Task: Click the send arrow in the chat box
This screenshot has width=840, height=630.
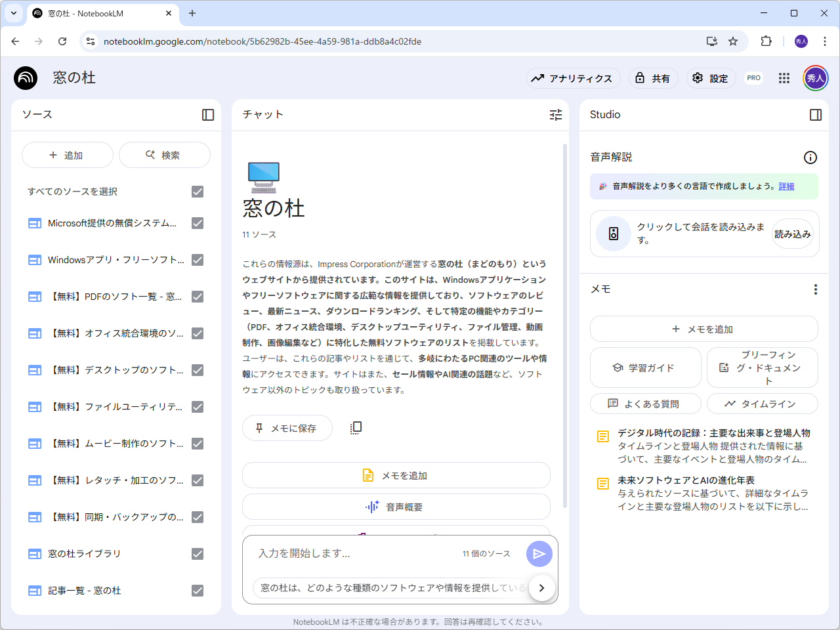Action: pos(539,554)
